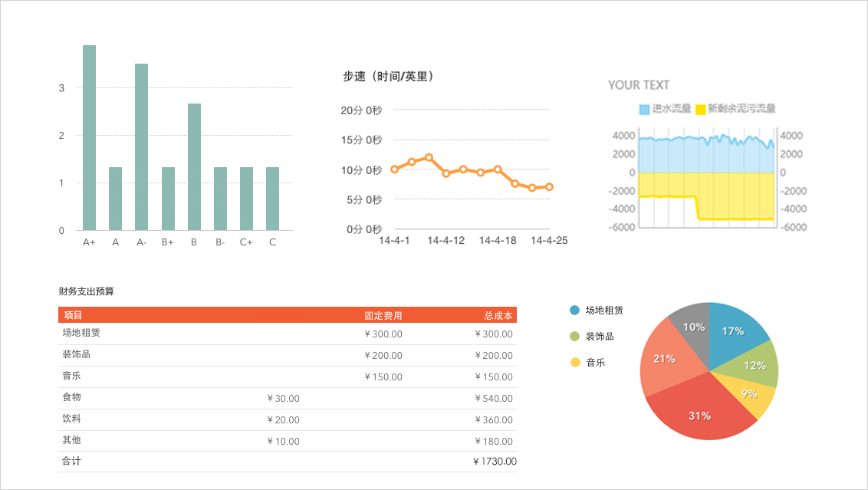The image size is (868, 490).
Task: Click the green 装饰品 legend dot
Action: (x=575, y=337)
